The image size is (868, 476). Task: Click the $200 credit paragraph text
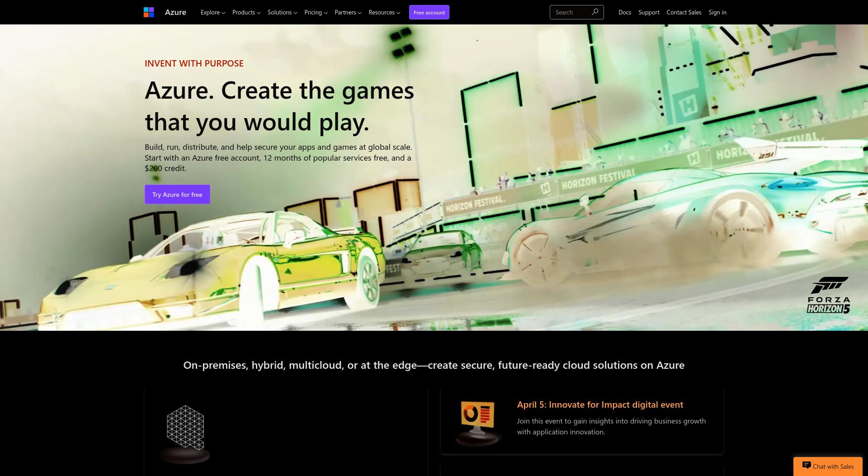point(278,158)
